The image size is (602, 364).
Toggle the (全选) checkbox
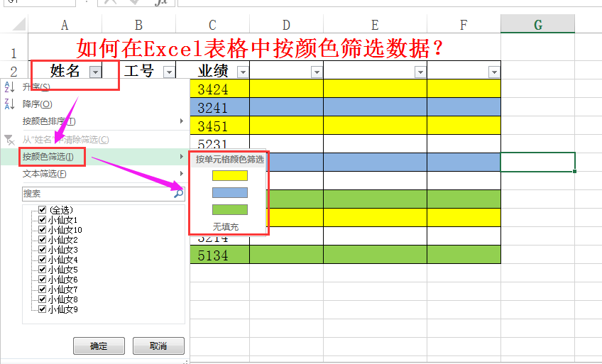coord(43,210)
